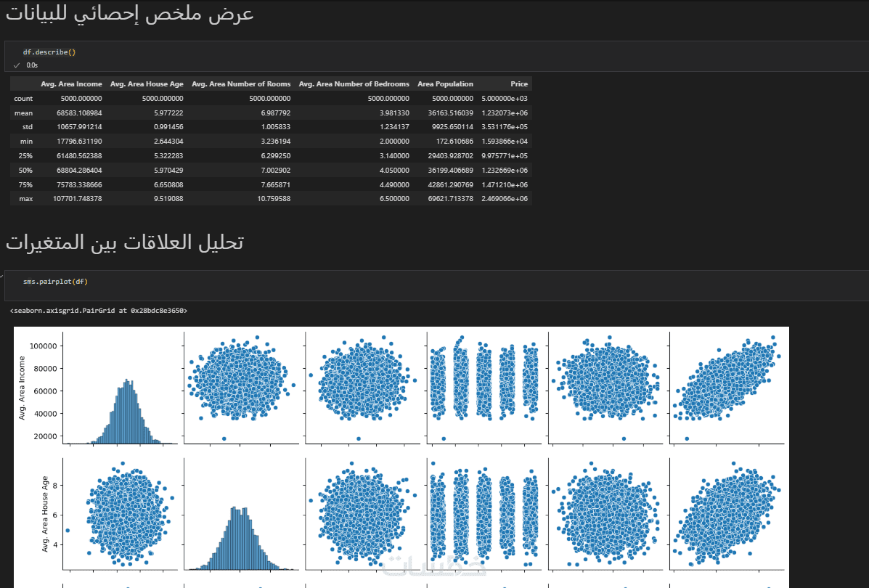Click the Avg. Area Income y-axis label
This screenshot has width=869, height=588.
(x=23, y=388)
